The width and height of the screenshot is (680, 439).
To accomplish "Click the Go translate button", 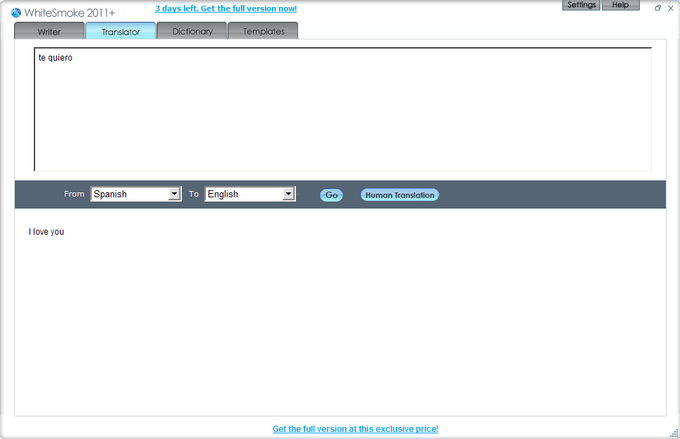I will pos(331,195).
